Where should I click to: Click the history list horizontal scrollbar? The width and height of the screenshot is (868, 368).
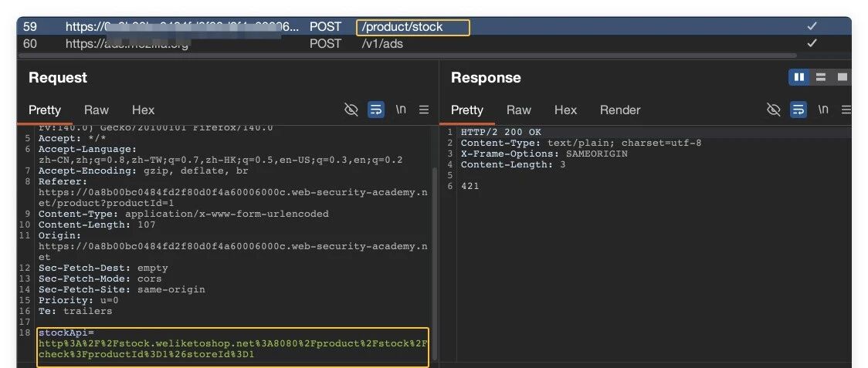click(x=408, y=56)
